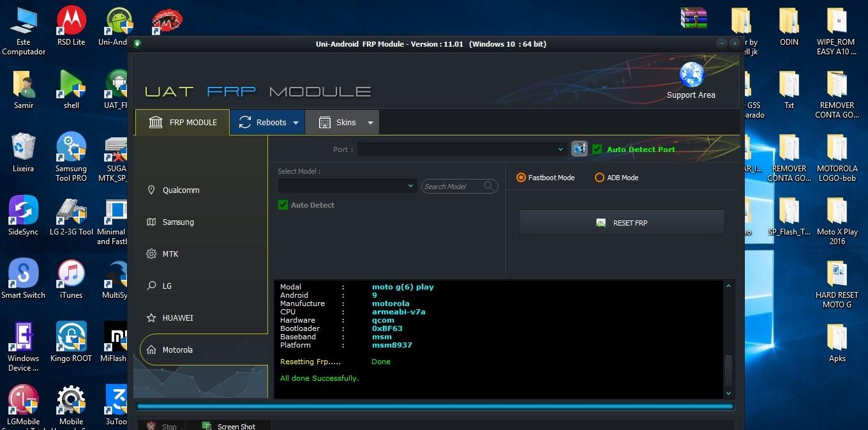Click the blue progress bar
Image resolution: width=868 pixels, height=430 pixels.
click(x=435, y=406)
